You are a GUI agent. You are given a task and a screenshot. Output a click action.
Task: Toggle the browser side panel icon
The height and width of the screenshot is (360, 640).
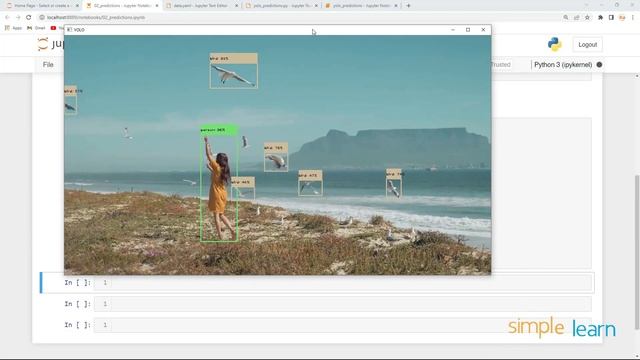(611, 18)
